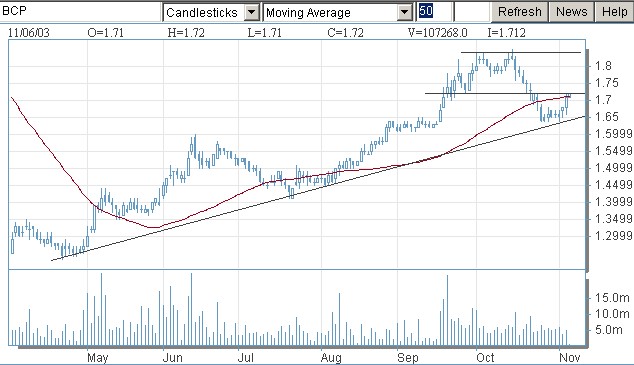The image size is (634, 365).
Task: Open the Help button
Action: point(614,12)
